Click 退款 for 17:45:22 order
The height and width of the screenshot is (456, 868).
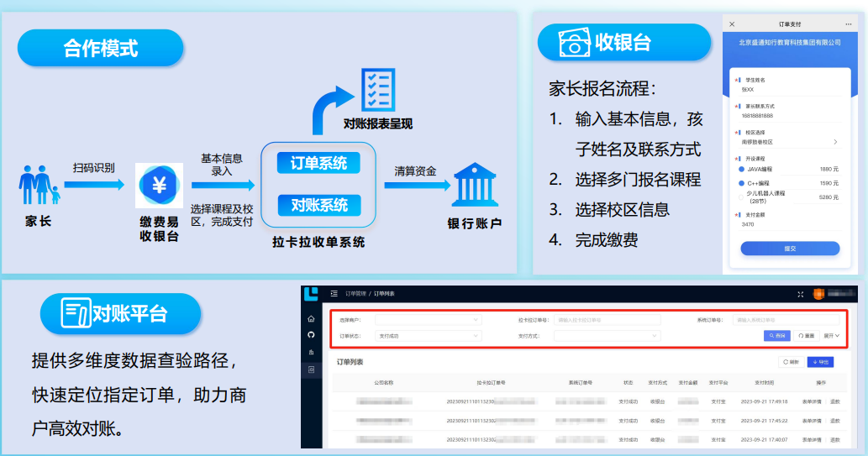tap(834, 421)
